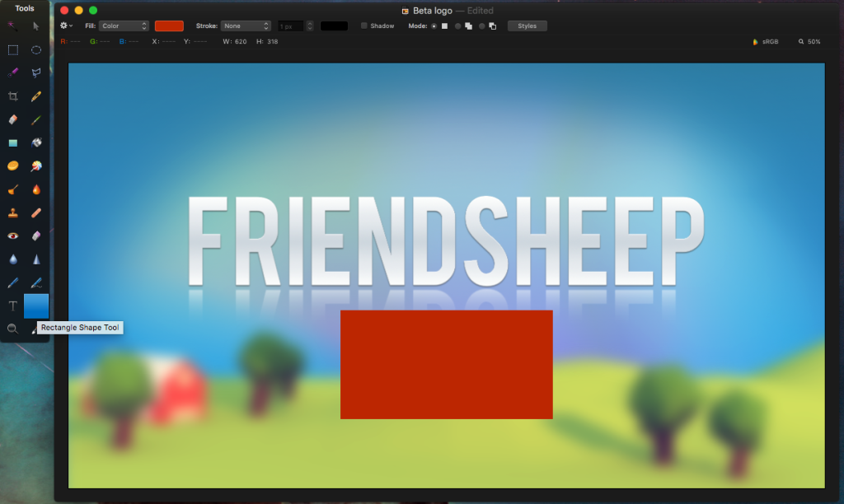
Task: Select the Sharpen cone tool
Action: [36, 259]
